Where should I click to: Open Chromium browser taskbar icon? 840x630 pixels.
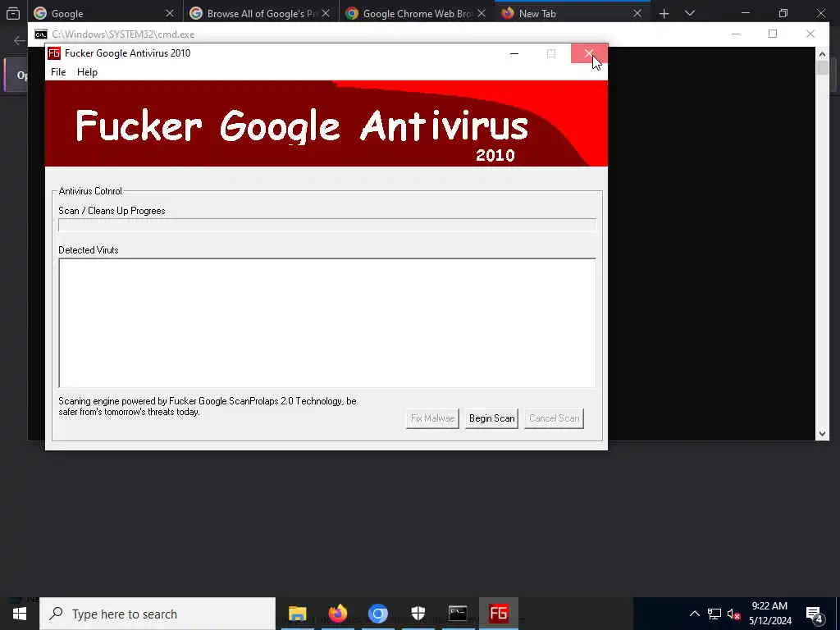point(377,614)
